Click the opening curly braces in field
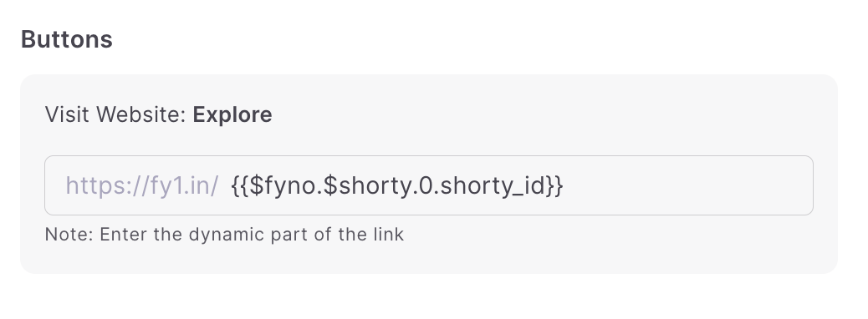The image size is (868, 319). (x=240, y=185)
